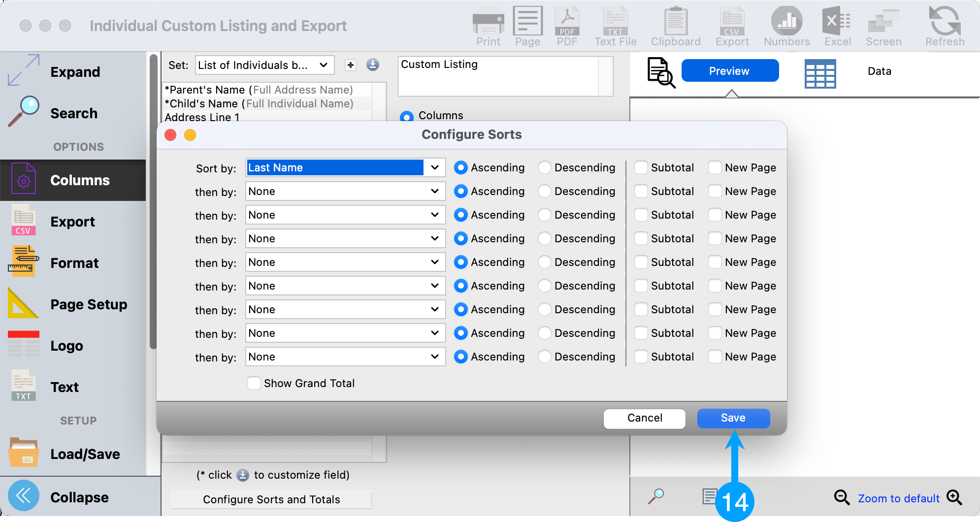Switch to the Data tab
The image size is (980, 522).
(879, 71)
